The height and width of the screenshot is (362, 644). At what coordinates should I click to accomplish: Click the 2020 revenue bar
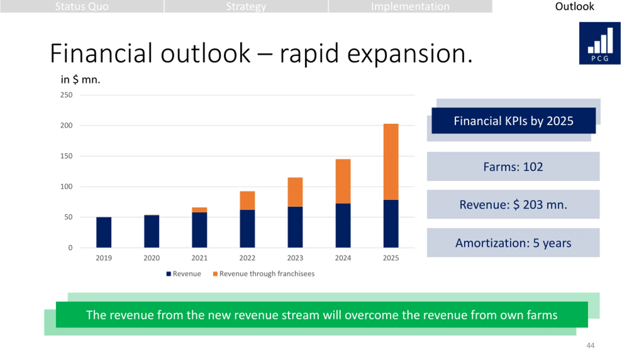(x=151, y=232)
